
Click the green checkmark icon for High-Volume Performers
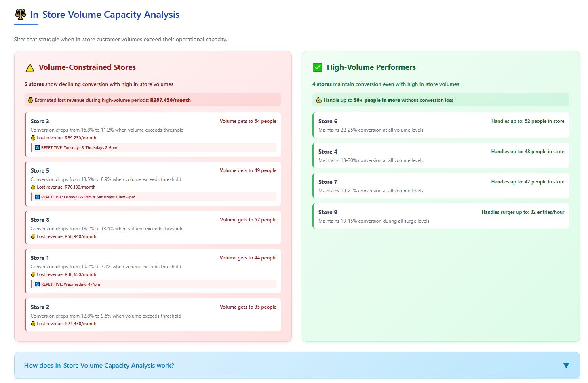(x=318, y=67)
